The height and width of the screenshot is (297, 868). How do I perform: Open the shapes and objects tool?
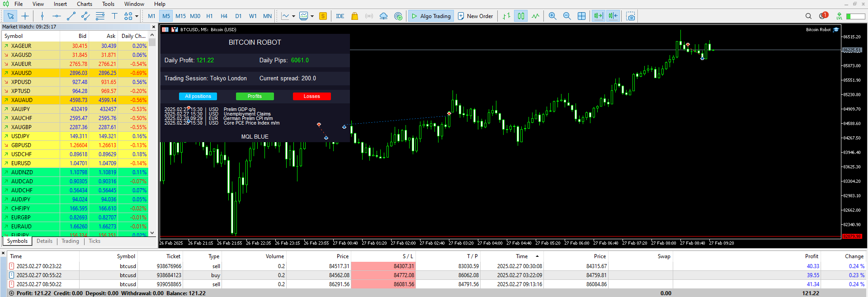(128, 16)
